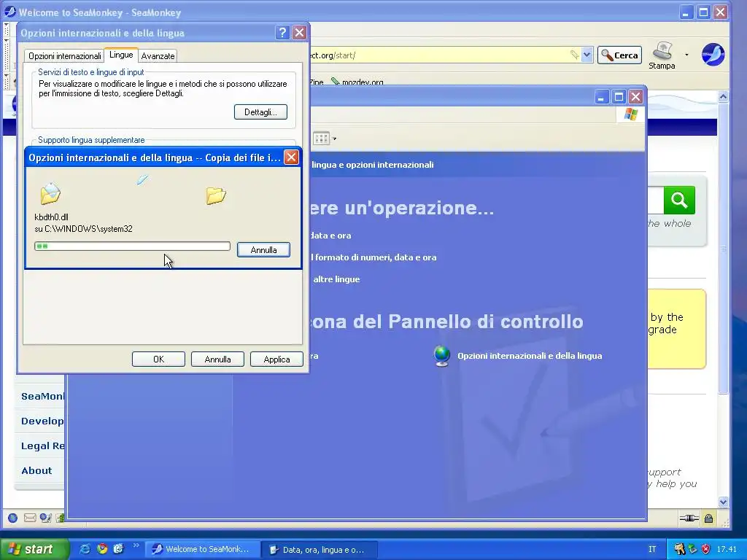The width and height of the screenshot is (747, 560).
Task: Click the security padlock icon in the status bar
Action: pos(709,518)
